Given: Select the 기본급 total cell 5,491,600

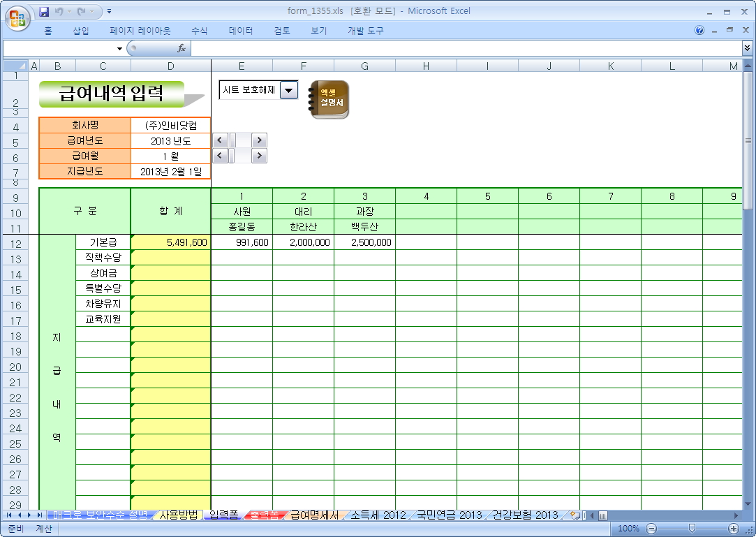Looking at the screenshot, I should point(171,242).
